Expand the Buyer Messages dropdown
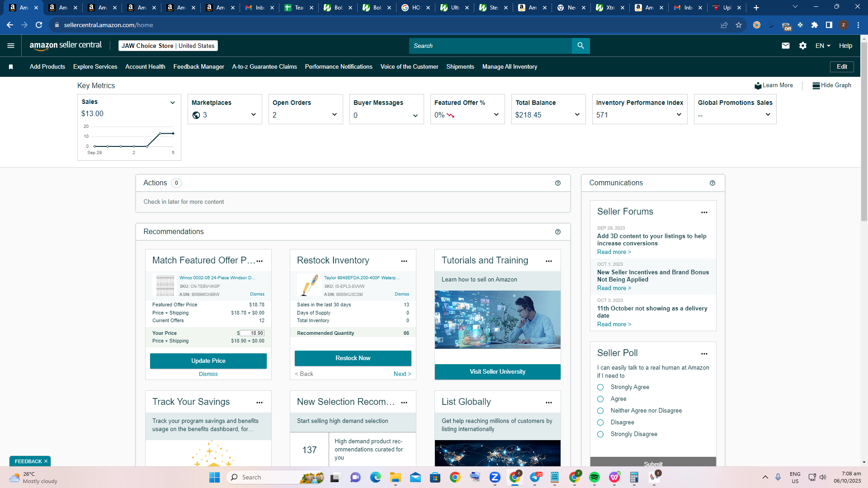Screen dimensions: 868x488 (x=415, y=116)
